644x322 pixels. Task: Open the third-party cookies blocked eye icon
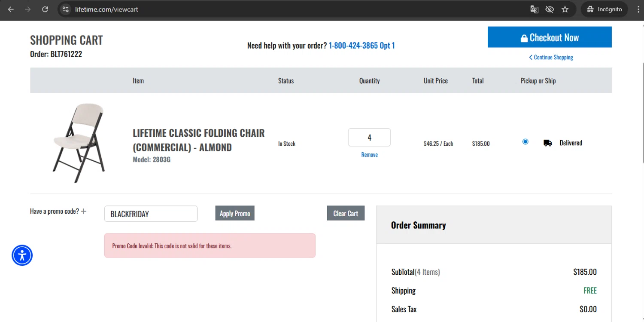[550, 9]
